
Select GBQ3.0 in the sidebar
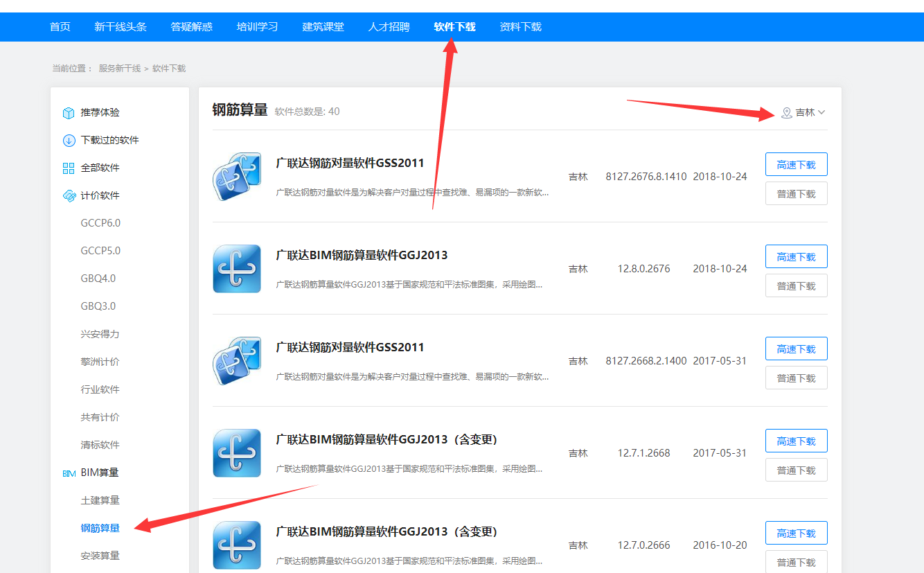point(98,306)
